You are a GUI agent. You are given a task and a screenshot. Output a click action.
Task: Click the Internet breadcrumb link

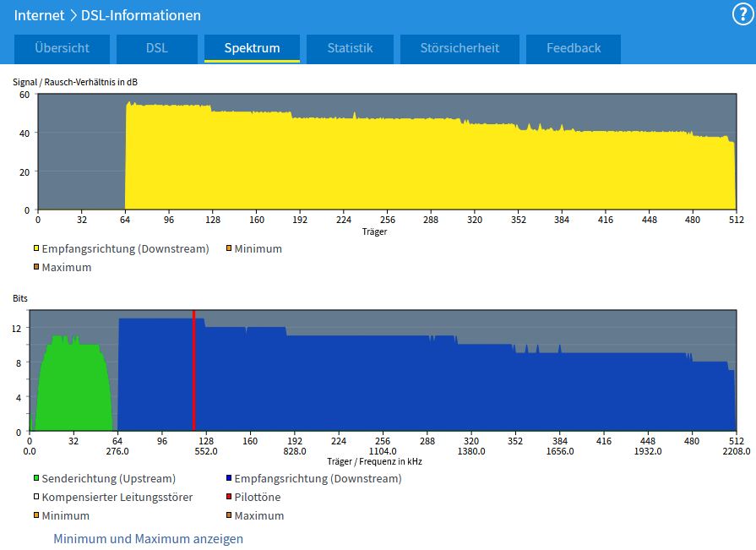[x=39, y=15]
